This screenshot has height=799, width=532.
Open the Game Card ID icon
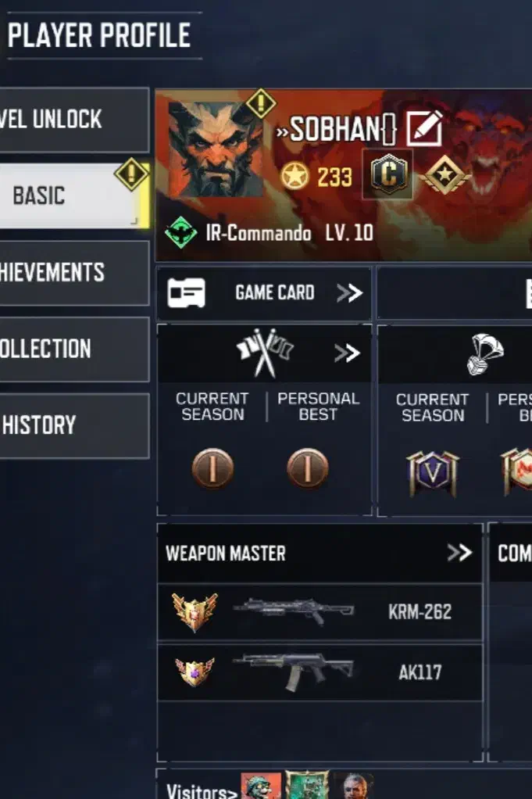pyautogui.click(x=187, y=293)
